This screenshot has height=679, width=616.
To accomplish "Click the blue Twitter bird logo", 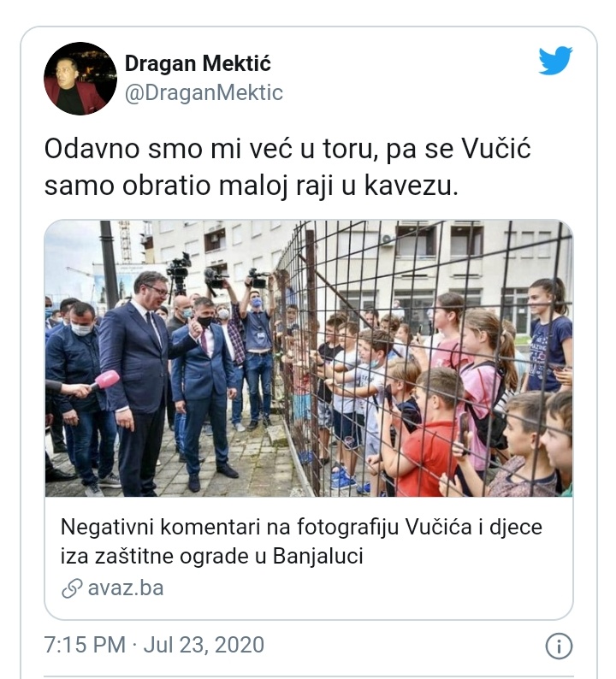I will (x=555, y=60).
